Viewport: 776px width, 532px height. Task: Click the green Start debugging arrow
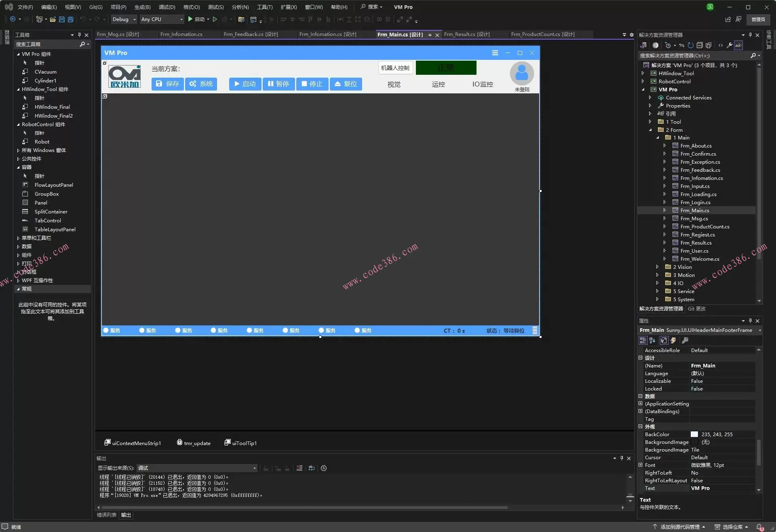pyautogui.click(x=190, y=19)
